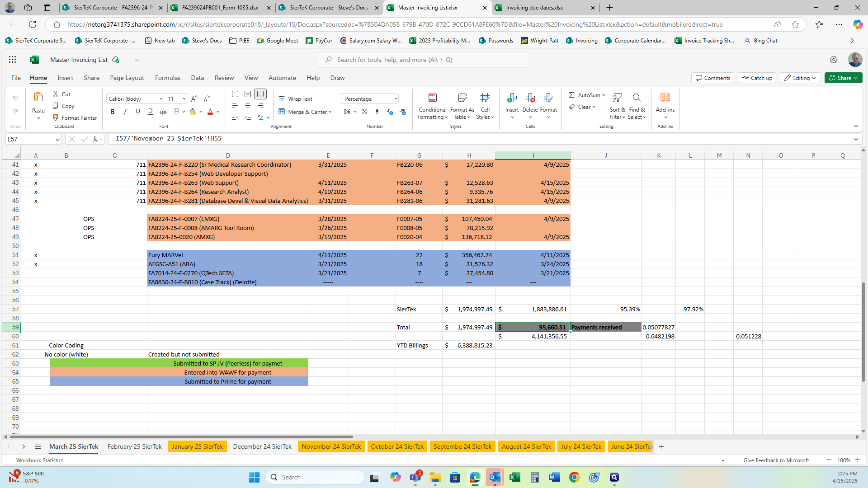The image size is (868, 488).
Task: Toggle Bold formatting
Action: pos(113,112)
